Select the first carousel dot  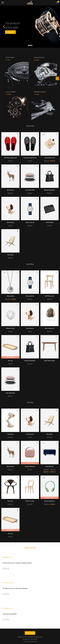[28, 45]
